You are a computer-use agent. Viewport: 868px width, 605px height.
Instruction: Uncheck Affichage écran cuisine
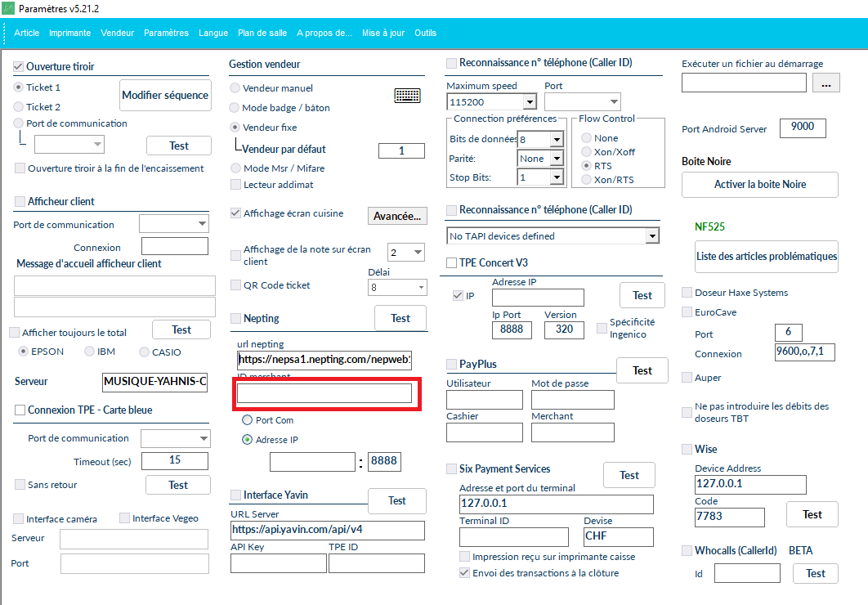[x=236, y=213]
